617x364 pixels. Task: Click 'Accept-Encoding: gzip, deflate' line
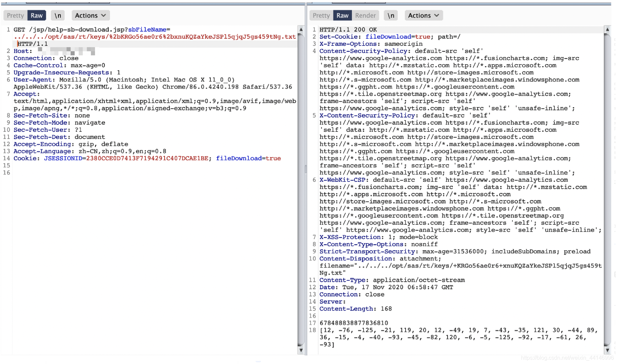pyautogui.click(x=71, y=144)
